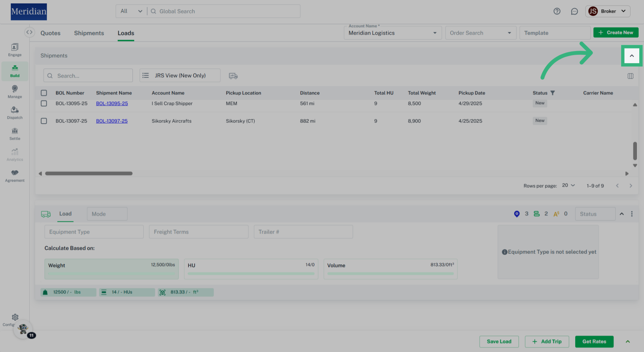Open the Engage sidebar section
The image size is (644, 352).
[x=15, y=50]
